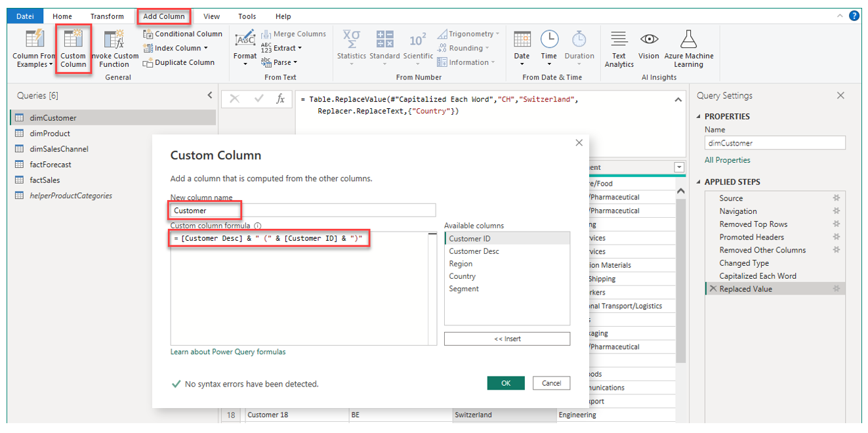
Task: Click Merge Columns in ribbon
Action: point(293,33)
